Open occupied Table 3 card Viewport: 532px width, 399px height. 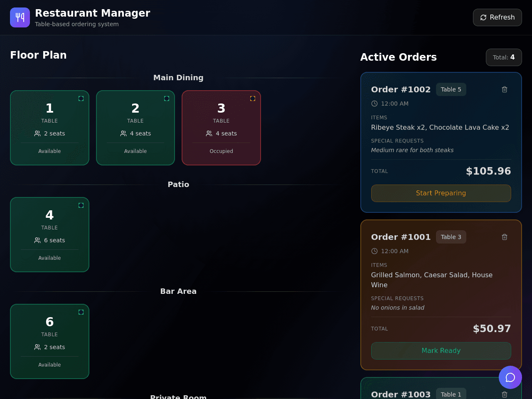221,128
